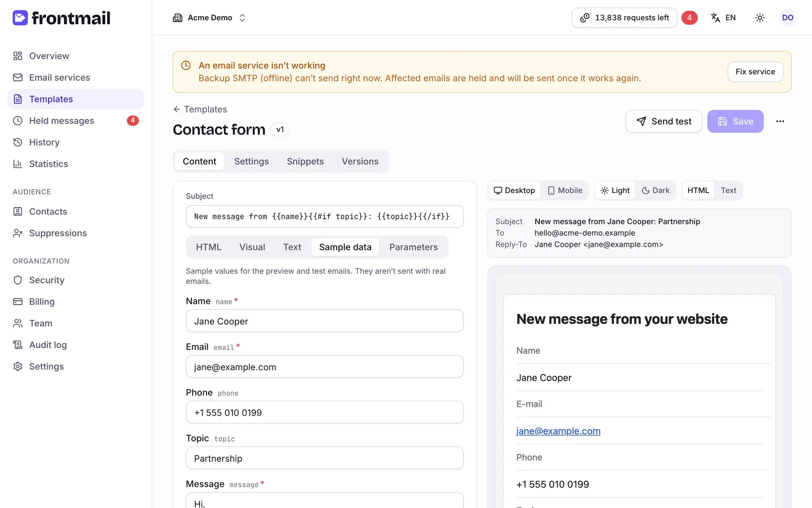Switch editor to the Text tab
Image resolution: width=812 pixels, height=508 pixels.
pyautogui.click(x=292, y=247)
